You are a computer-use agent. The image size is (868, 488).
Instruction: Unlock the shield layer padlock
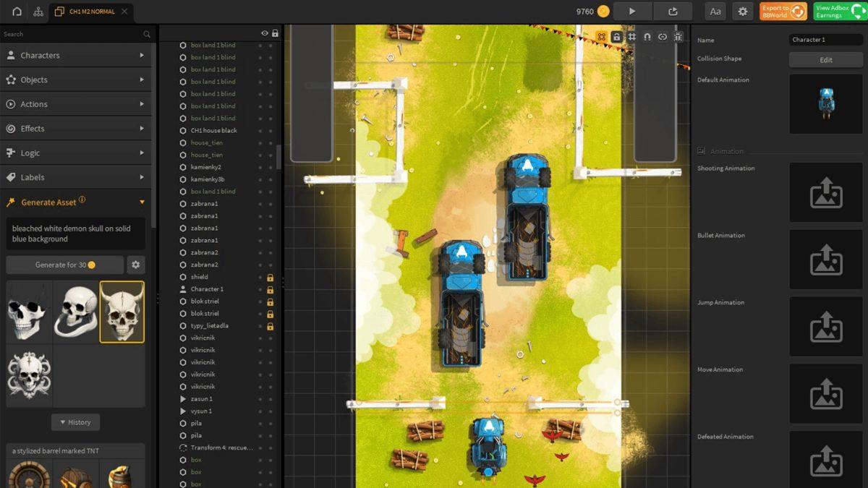[271, 277]
